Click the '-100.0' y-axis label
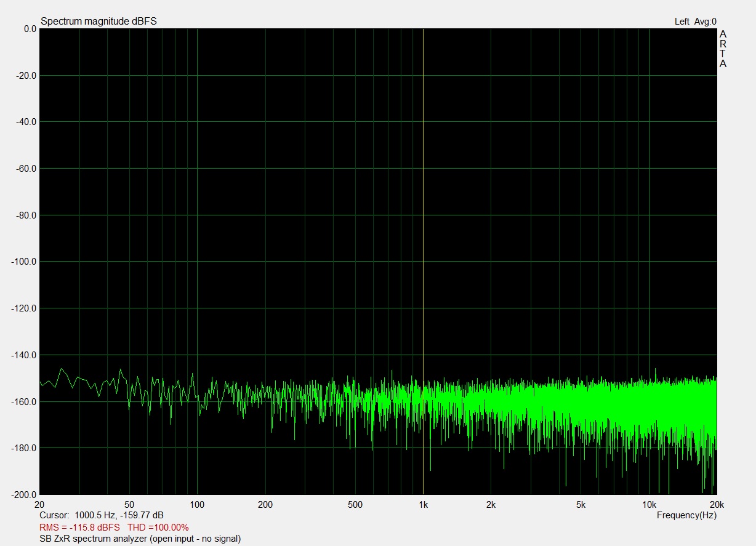Screen dimensions: 756x546 tap(25, 262)
